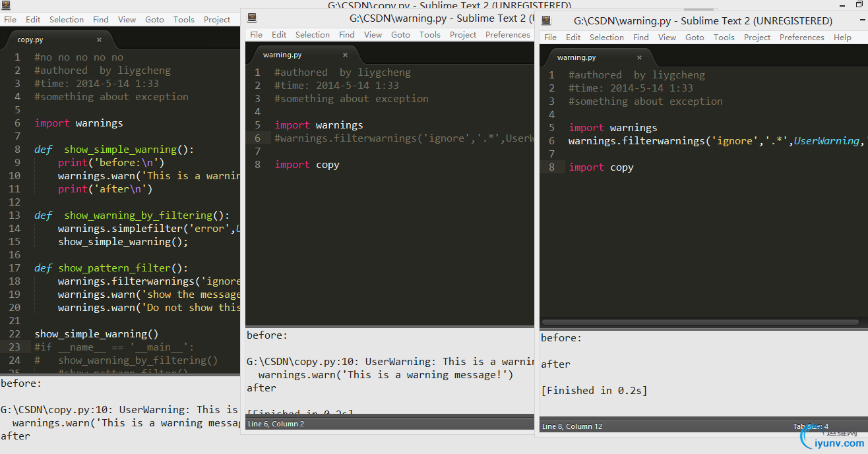Open File menu in the middle warning.py window
The height and width of the screenshot is (454, 868).
257,35
